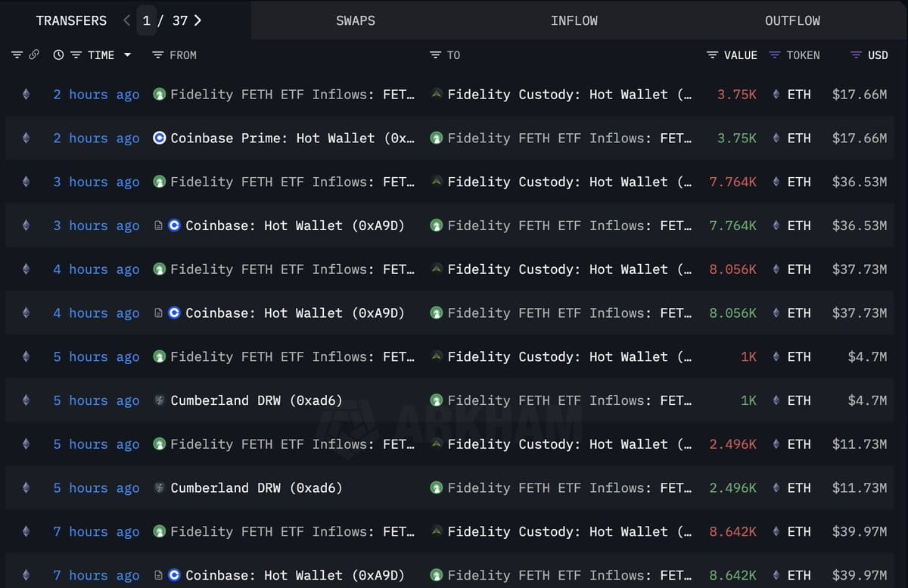Switch to the INFLOW tab
The height and width of the screenshot is (588, 908).
coord(574,20)
